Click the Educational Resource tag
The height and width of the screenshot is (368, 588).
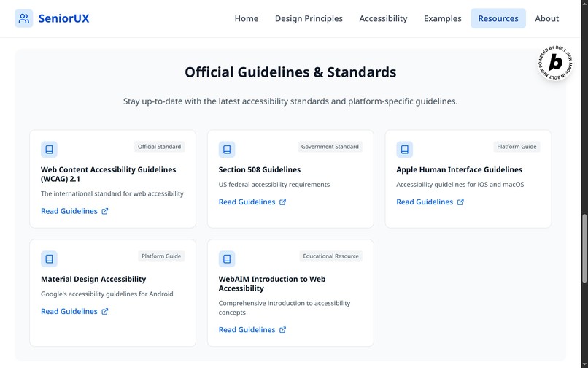pos(330,256)
